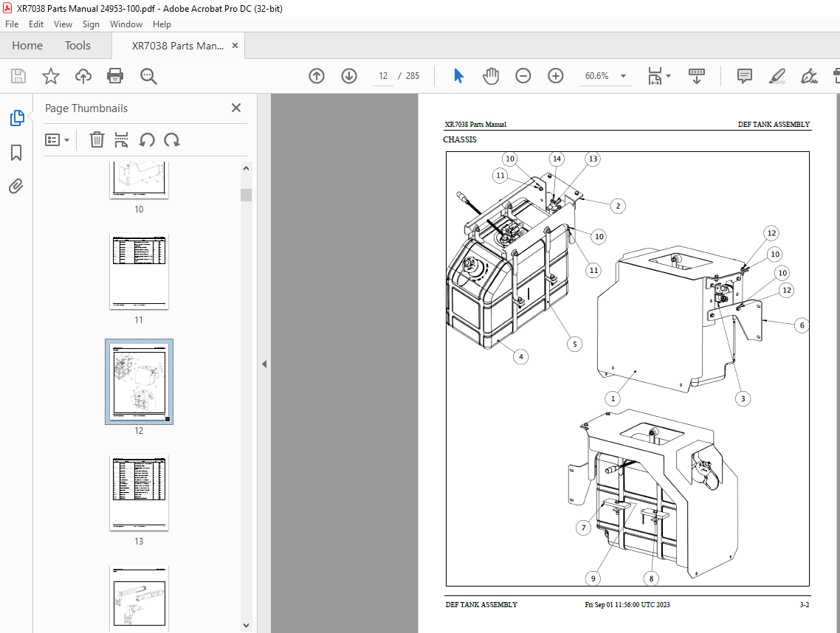The height and width of the screenshot is (633, 840).
Task: Expand fit page options arrow
Action: [668, 76]
